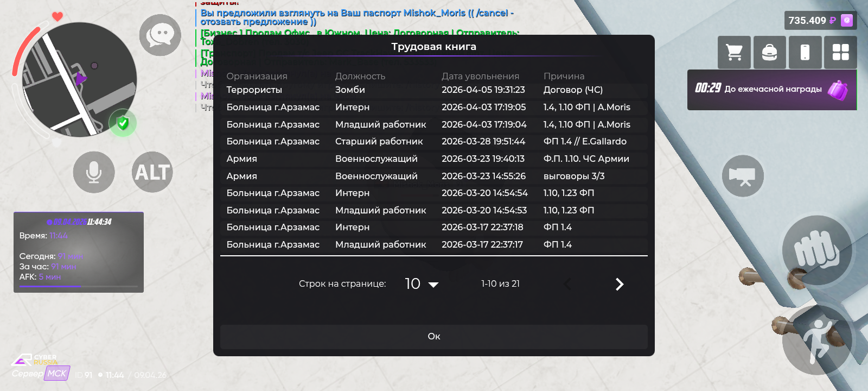Open the backpack inventory icon
The width and height of the screenshot is (868, 391).
tap(769, 53)
